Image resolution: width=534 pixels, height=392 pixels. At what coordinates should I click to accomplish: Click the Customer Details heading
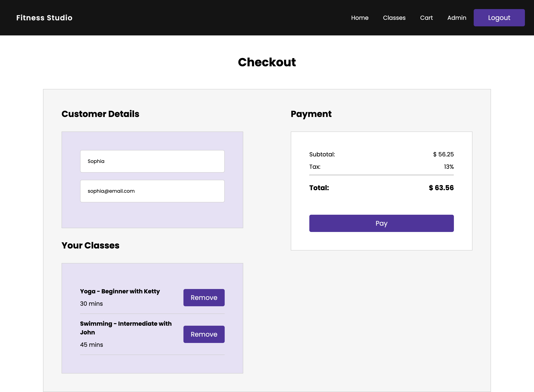click(100, 114)
